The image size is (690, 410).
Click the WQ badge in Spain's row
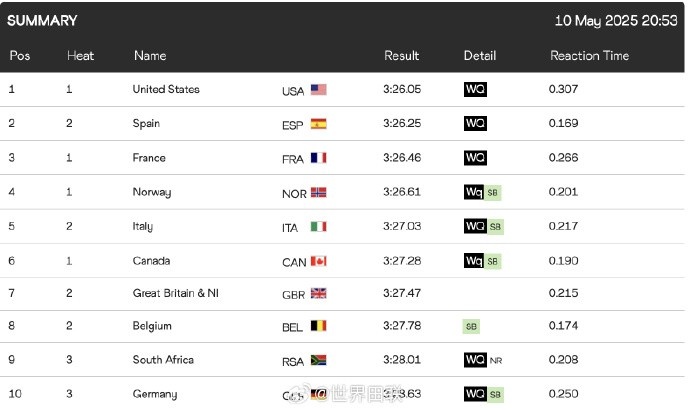click(x=475, y=124)
